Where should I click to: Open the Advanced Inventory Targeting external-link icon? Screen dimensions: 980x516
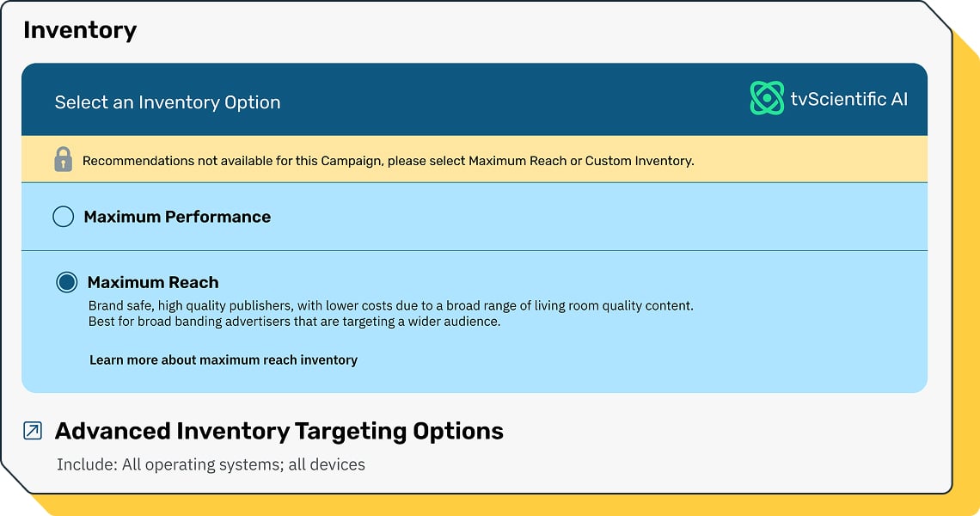pyautogui.click(x=33, y=430)
